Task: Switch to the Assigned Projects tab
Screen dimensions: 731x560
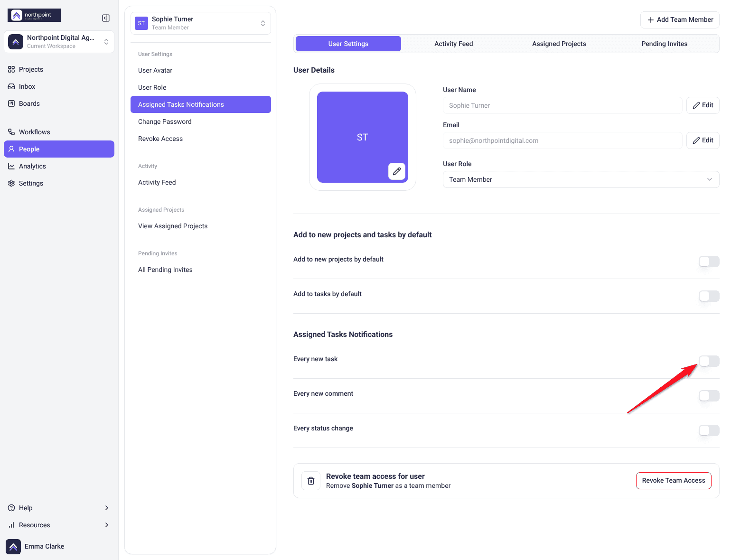Action: (x=559, y=44)
